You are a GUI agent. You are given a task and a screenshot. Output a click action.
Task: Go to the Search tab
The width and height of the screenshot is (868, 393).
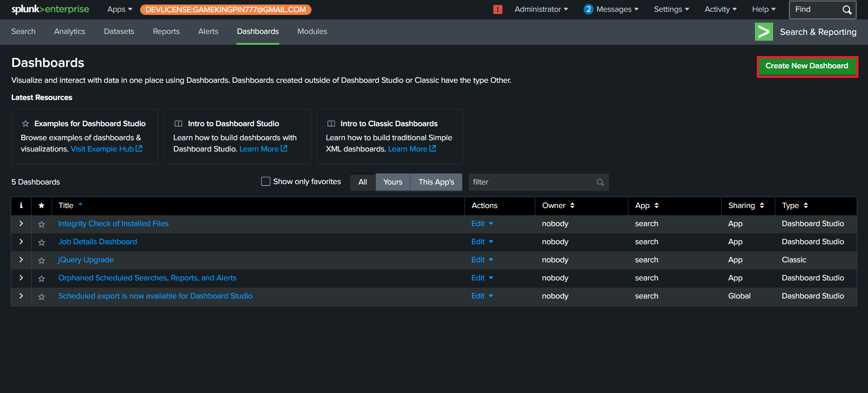point(24,32)
